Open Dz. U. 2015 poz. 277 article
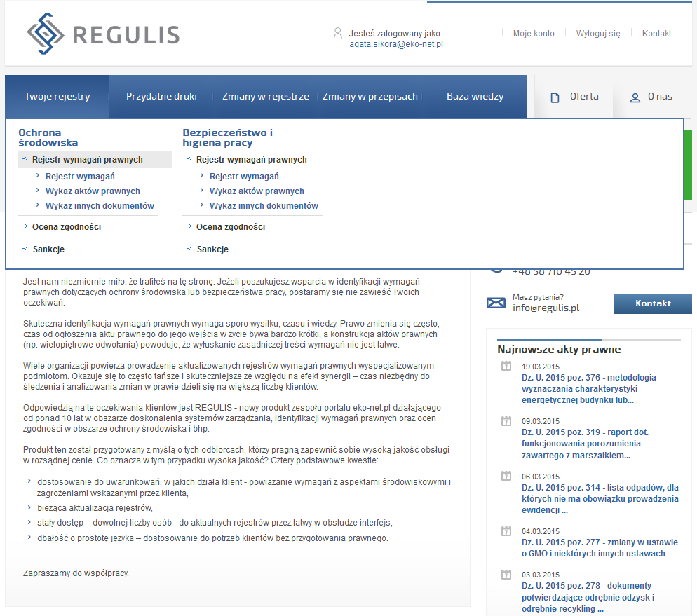697x616 pixels. [x=600, y=547]
